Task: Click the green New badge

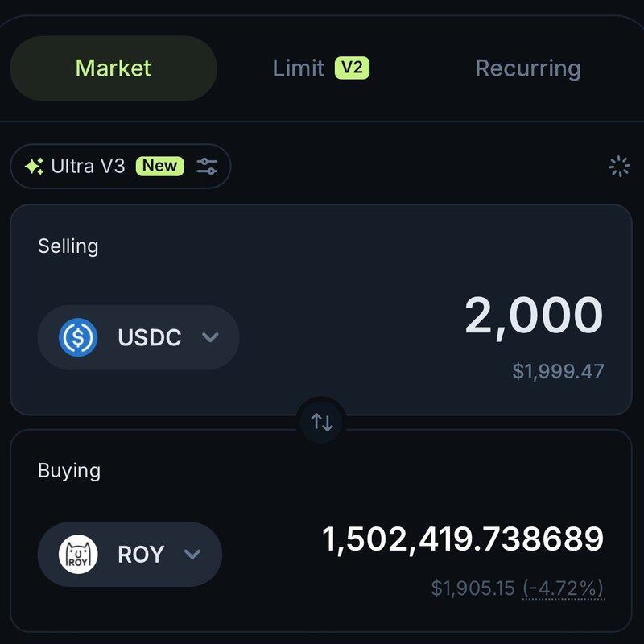Action: coord(159,167)
